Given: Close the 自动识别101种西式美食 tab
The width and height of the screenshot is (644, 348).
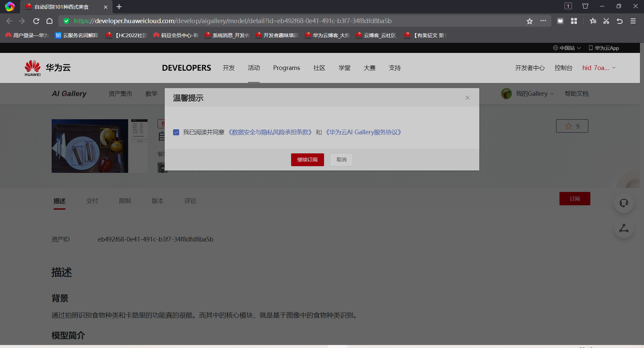Looking at the screenshot, I should 106,7.
